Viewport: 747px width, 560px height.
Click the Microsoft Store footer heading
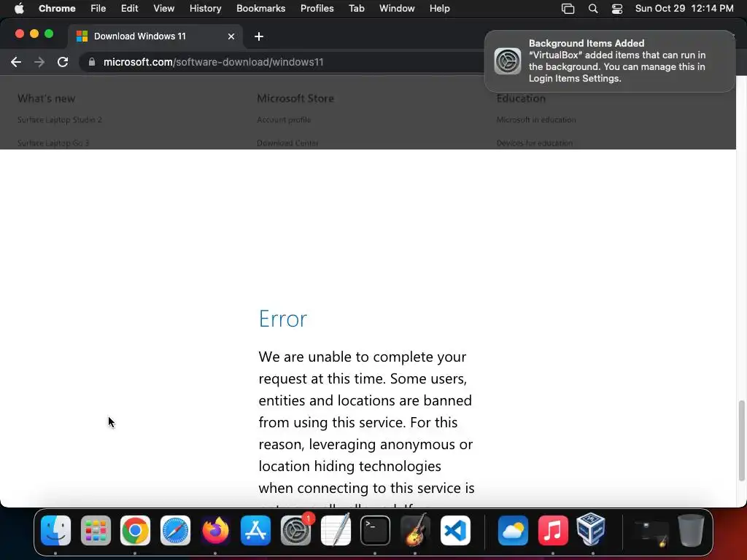click(295, 98)
